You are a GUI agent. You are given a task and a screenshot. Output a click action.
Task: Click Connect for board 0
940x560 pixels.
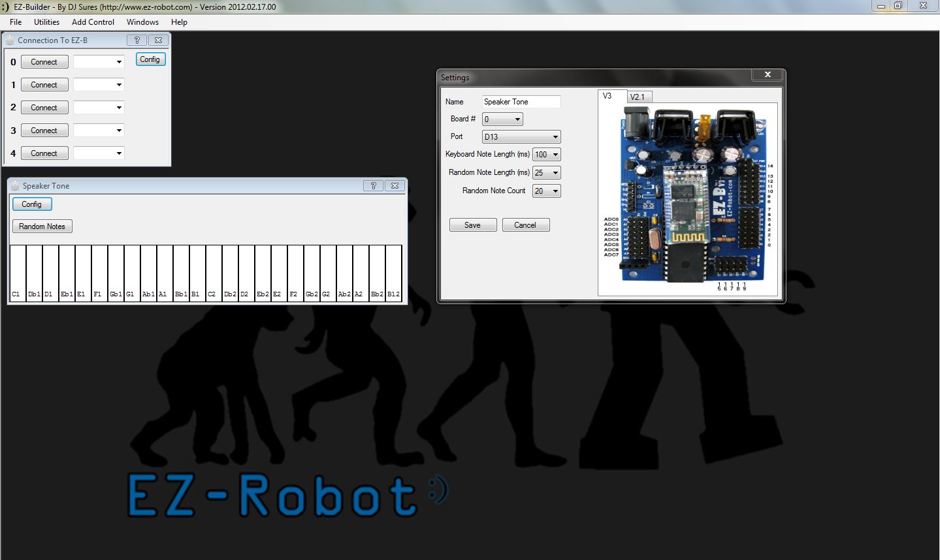tap(44, 62)
